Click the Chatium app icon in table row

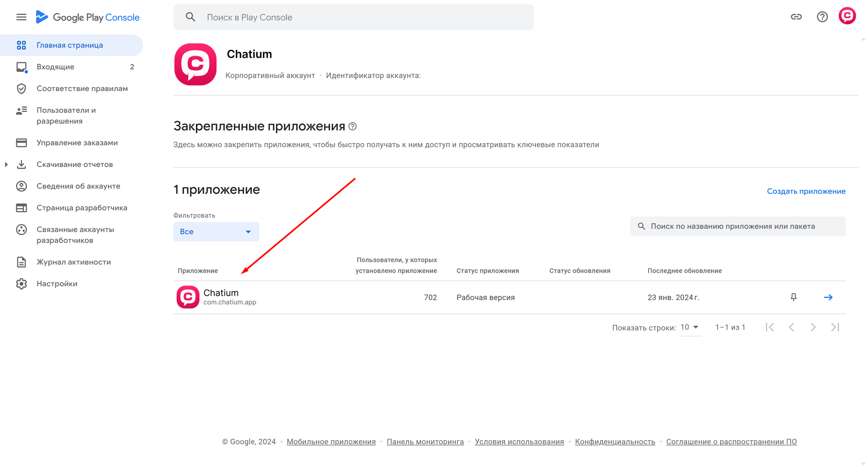coord(188,297)
